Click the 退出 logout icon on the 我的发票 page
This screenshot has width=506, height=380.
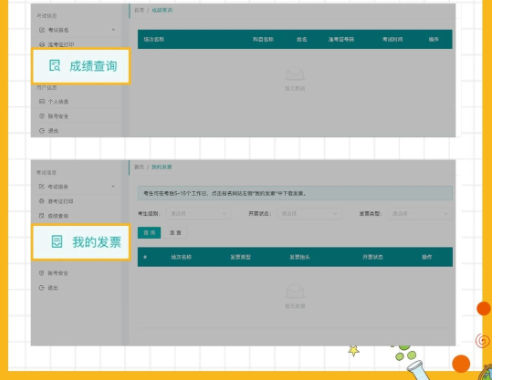click(41, 288)
